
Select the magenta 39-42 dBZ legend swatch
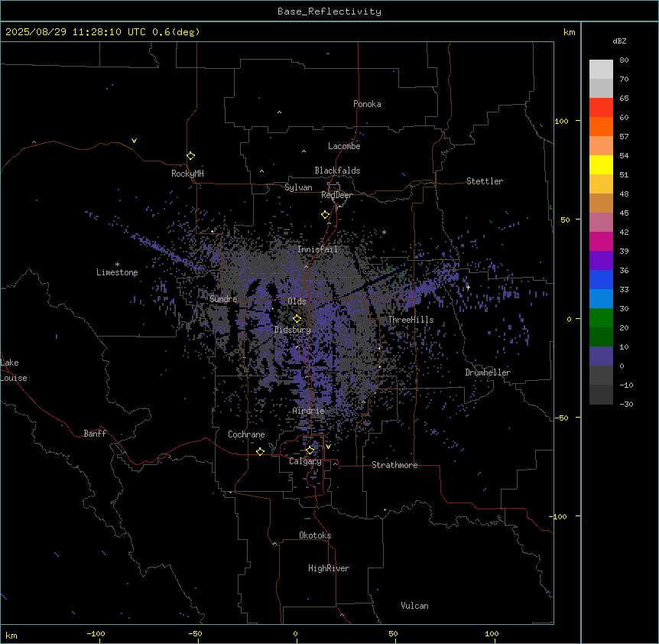click(x=601, y=242)
